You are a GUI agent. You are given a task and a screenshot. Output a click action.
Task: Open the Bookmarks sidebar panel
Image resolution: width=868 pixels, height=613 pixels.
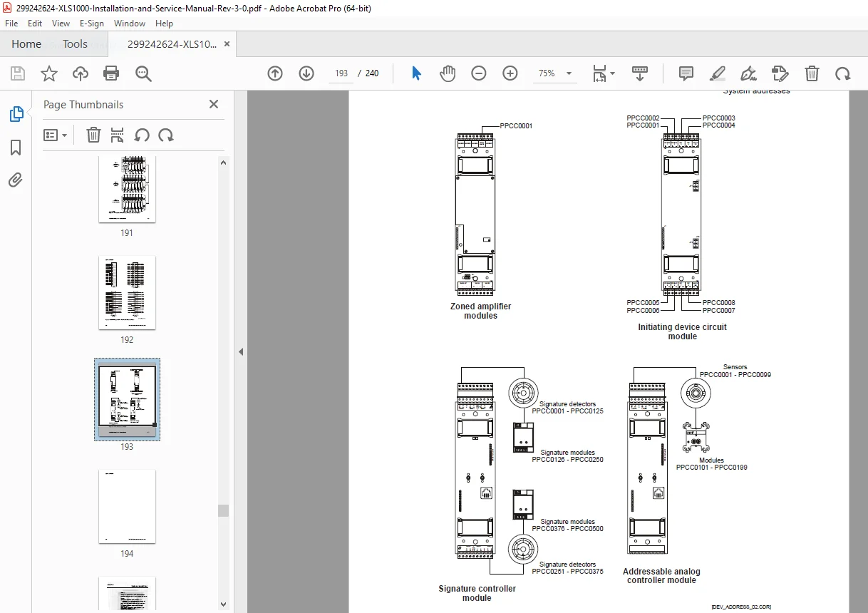point(16,148)
